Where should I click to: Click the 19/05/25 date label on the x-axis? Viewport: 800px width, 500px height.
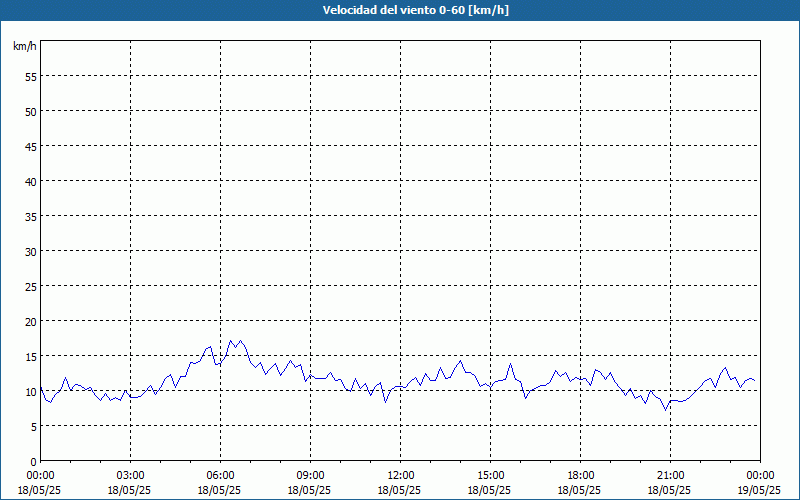758,490
